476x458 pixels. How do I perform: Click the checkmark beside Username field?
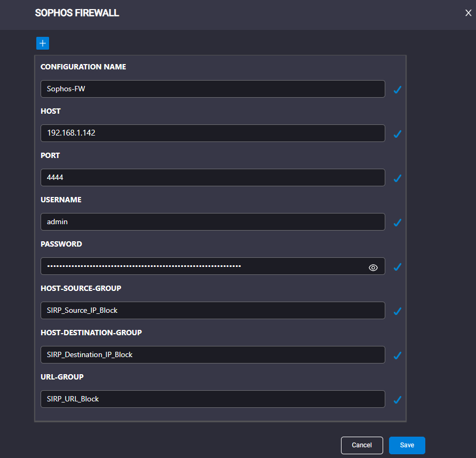pos(398,223)
